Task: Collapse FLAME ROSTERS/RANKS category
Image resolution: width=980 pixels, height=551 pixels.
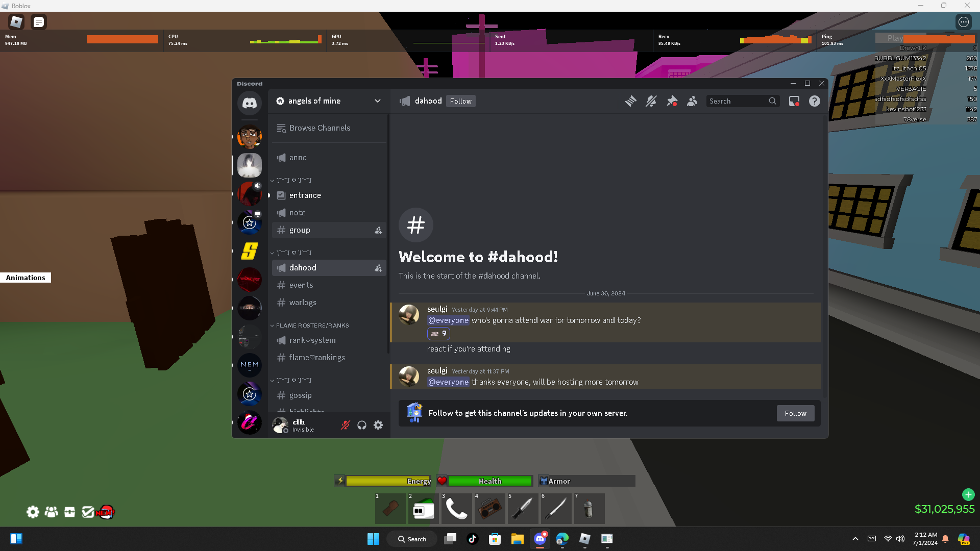Action: pyautogui.click(x=310, y=325)
